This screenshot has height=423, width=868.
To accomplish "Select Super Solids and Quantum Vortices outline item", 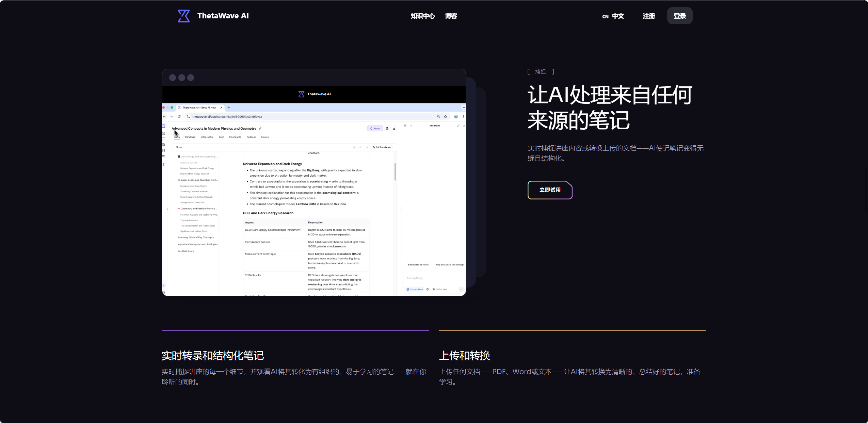I will click(198, 180).
